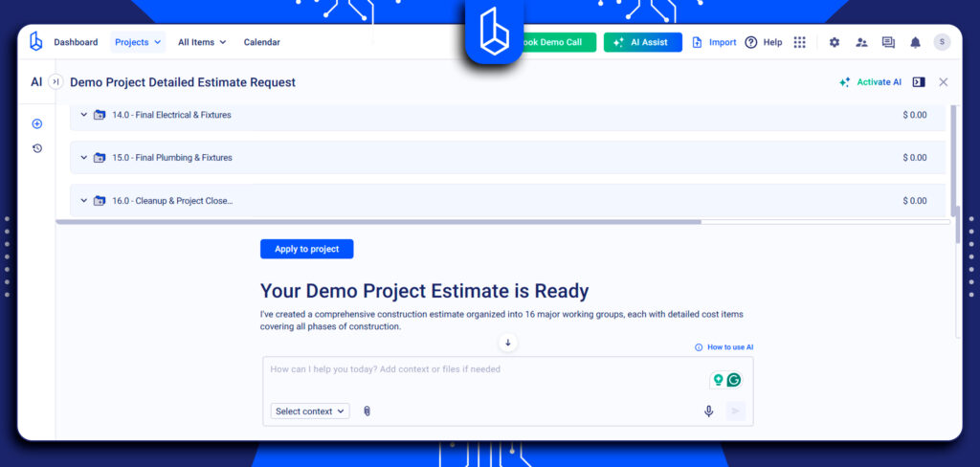The width and height of the screenshot is (980, 467).
Task: Select the 14.0 - Final Electrical & Fixtures row text
Action: 172,115
